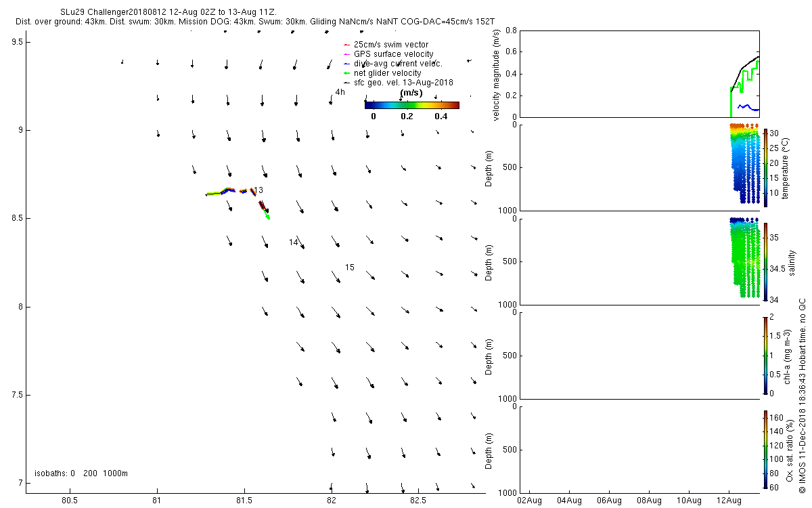Click the '12Aug' date tick label
The height and width of the screenshot is (508, 812).
pyautogui.click(x=729, y=501)
